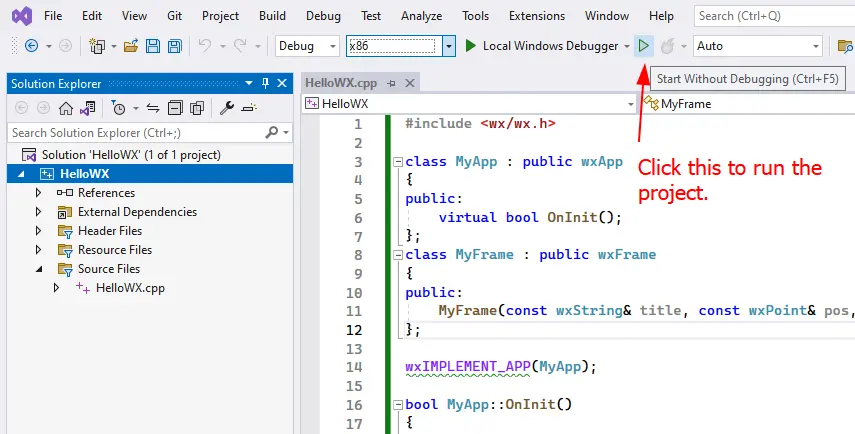Open the x86 platform dropdown arrow
The image size is (855, 434).
[x=448, y=46]
